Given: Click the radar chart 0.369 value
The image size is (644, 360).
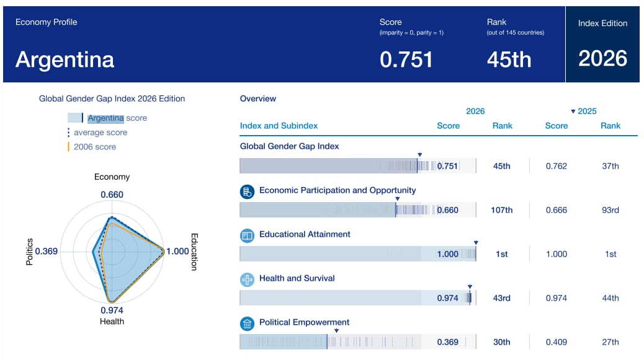Looking at the screenshot, I should [x=47, y=252].
